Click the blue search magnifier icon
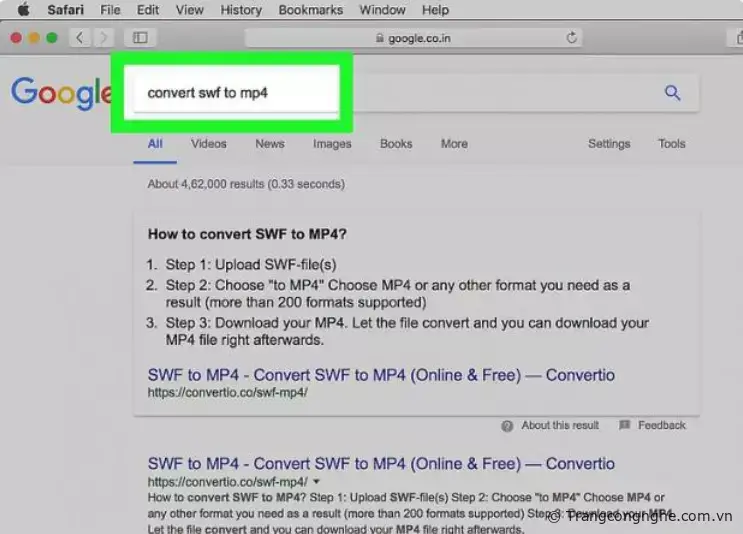 (x=672, y=93)
